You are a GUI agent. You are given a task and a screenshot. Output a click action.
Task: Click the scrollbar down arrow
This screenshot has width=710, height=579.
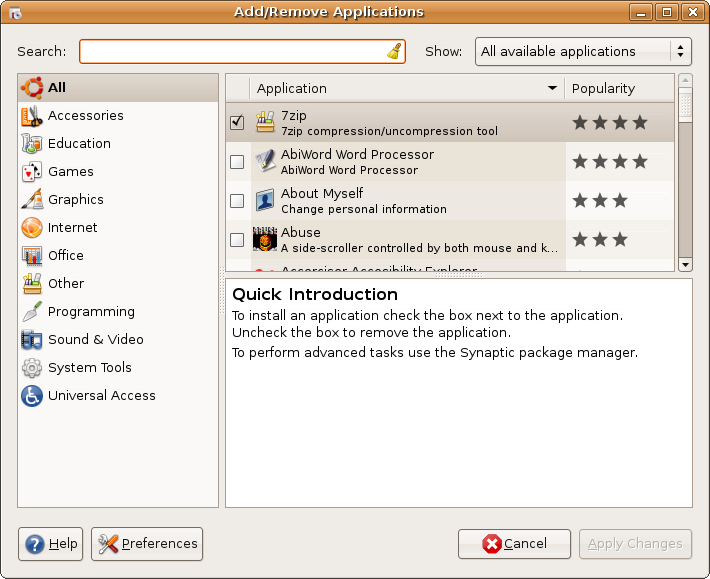pyautogui.click(x=685, y=264)
